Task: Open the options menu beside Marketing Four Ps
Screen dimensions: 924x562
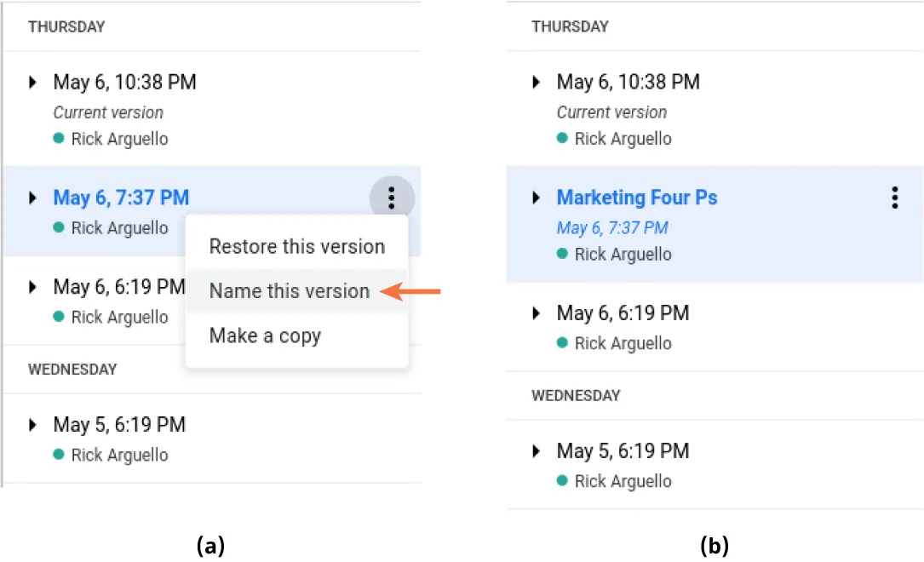Action: click(x=894, y=197)
